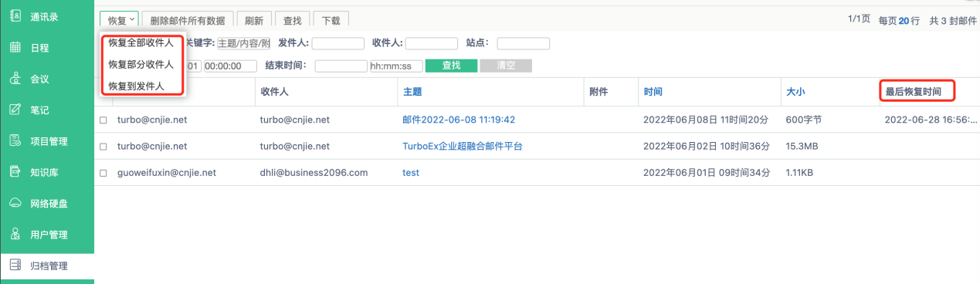The height and width of the screenshot is (284, 980).
Task: Focus the 发件人 input field
Action: [337, 43]
